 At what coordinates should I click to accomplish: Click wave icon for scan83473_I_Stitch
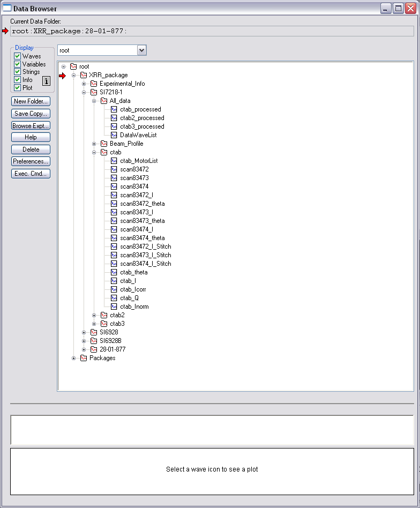[x=114, y=255]
